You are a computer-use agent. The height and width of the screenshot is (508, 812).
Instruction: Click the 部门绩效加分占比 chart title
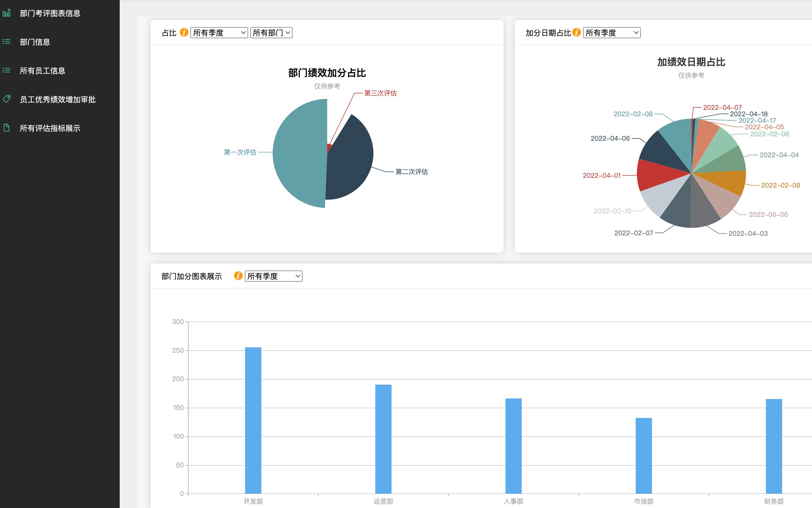click(327, 73)
